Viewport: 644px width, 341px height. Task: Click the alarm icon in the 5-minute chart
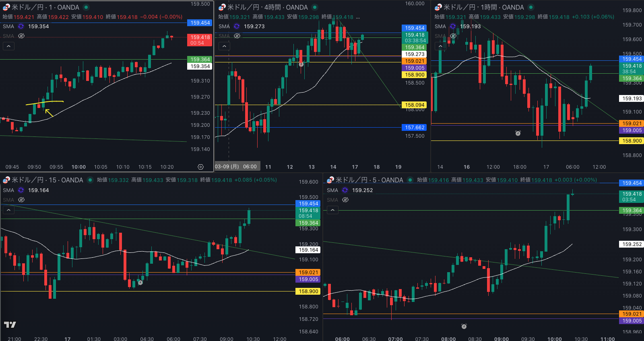tap(464, 326)
